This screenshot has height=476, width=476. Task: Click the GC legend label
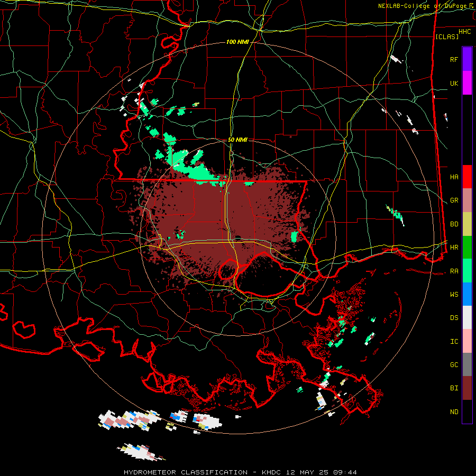point(454,365)
